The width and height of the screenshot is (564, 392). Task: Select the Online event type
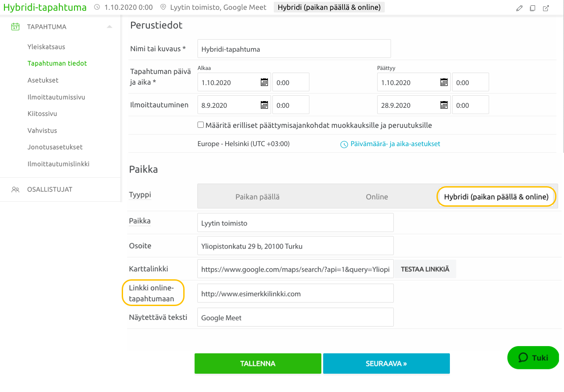tap(377, 197)
